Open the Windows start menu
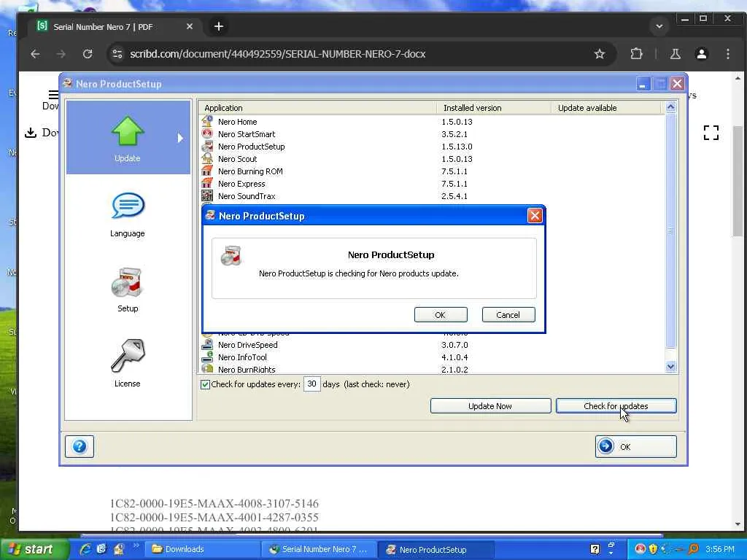 (34, 549)
